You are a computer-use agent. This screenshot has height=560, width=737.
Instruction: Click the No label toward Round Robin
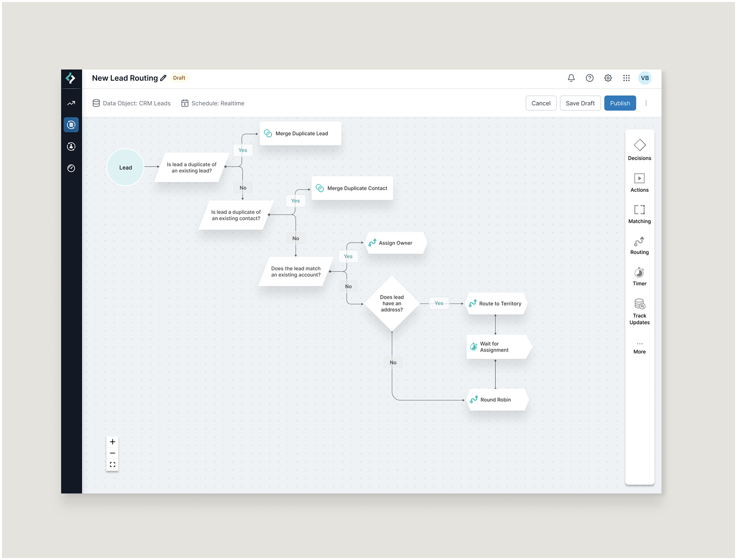(393, 362)
